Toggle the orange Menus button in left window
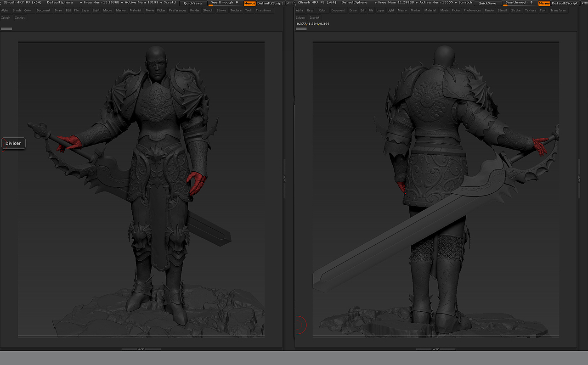Image resolution: width=588 pixels, height=365 pixels. tap(249, 3)
